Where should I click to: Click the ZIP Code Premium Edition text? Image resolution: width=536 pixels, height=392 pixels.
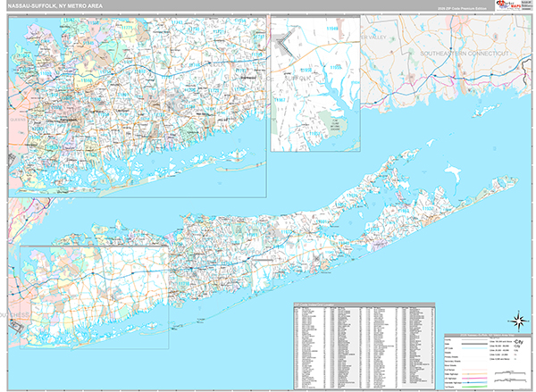(x=457, y=9)
